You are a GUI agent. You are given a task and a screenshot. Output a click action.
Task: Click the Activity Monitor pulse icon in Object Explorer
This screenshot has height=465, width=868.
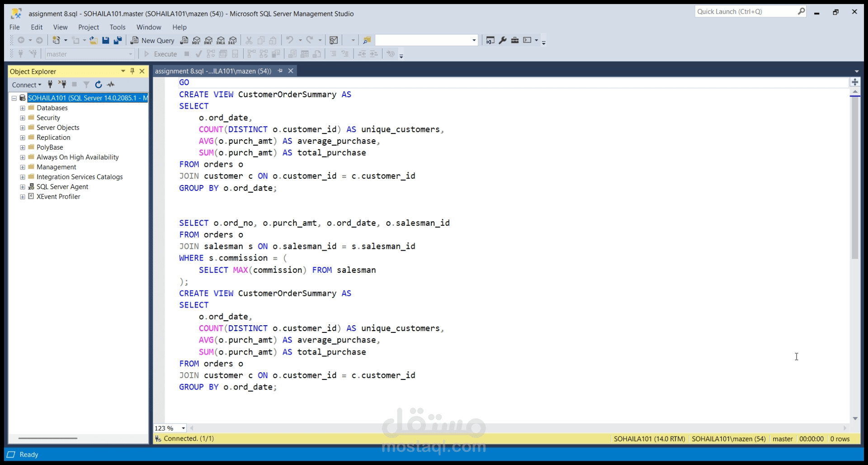pos(111,85)
